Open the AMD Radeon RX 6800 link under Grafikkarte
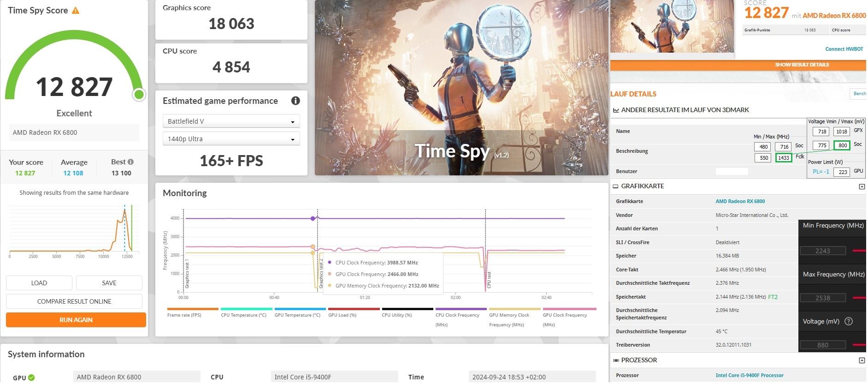 (x=740, y=201)
